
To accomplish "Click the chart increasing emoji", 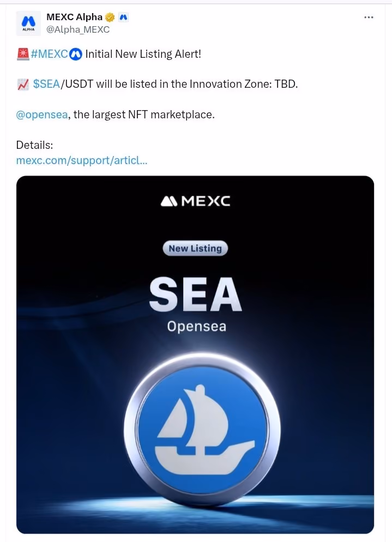I will [23, 85].
